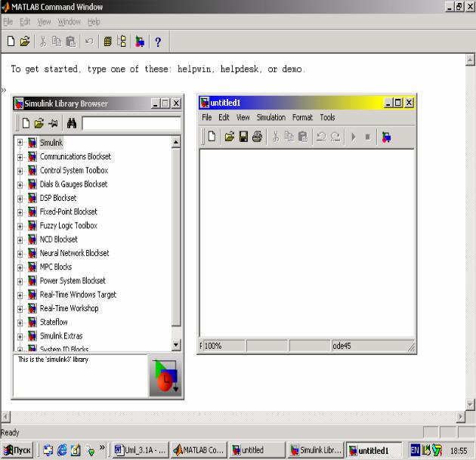Click Paste icon in untitled1 toolbar

tap(303, 137)
